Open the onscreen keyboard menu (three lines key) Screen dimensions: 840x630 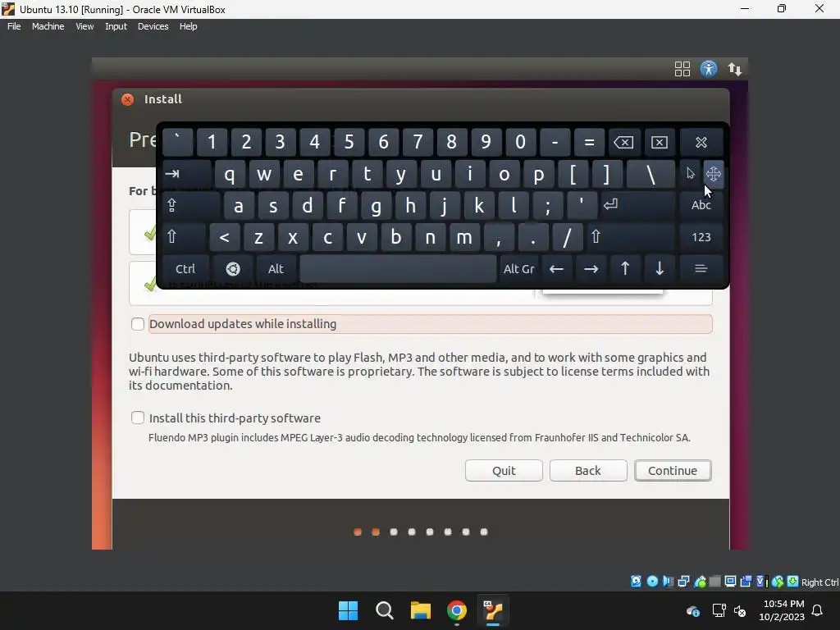(701, 268)
